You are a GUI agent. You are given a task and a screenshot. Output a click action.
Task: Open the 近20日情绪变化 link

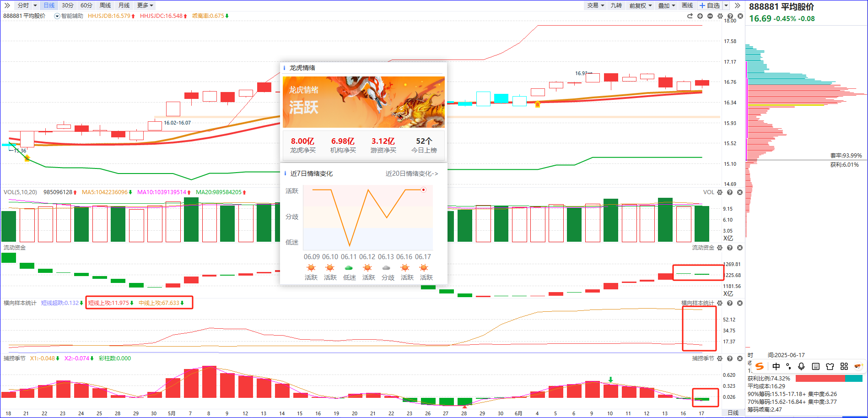tap(411, 174)
